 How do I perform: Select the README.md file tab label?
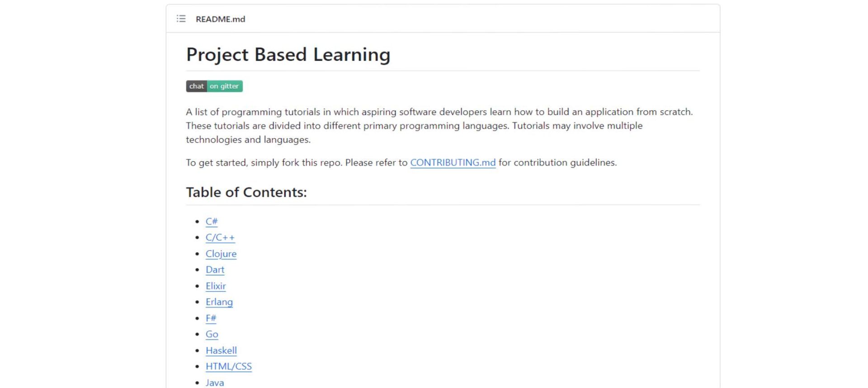click(220, 19)
